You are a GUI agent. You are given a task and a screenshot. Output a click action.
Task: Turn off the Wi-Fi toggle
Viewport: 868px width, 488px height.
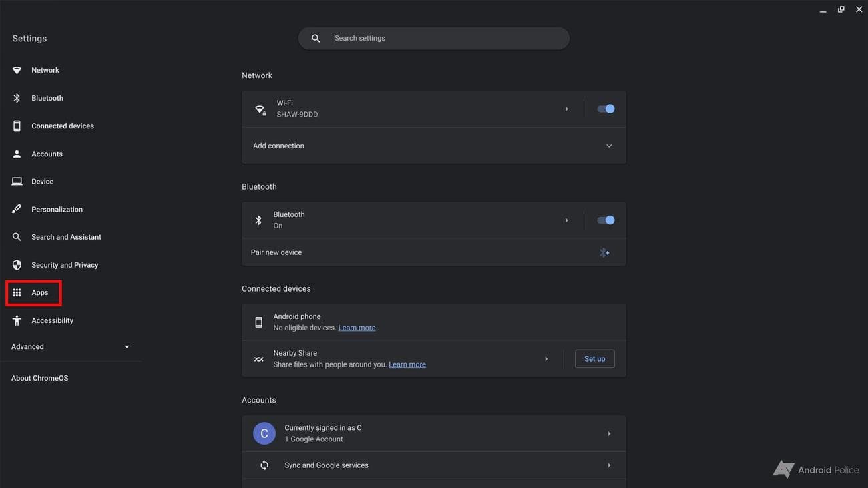[x=606, y=109]
